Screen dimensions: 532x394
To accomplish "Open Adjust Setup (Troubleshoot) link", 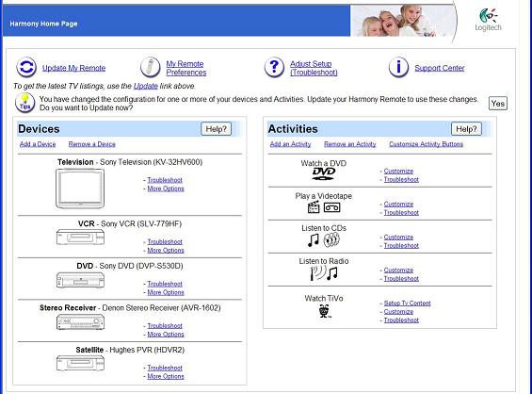I will click(x=314, y=68).
